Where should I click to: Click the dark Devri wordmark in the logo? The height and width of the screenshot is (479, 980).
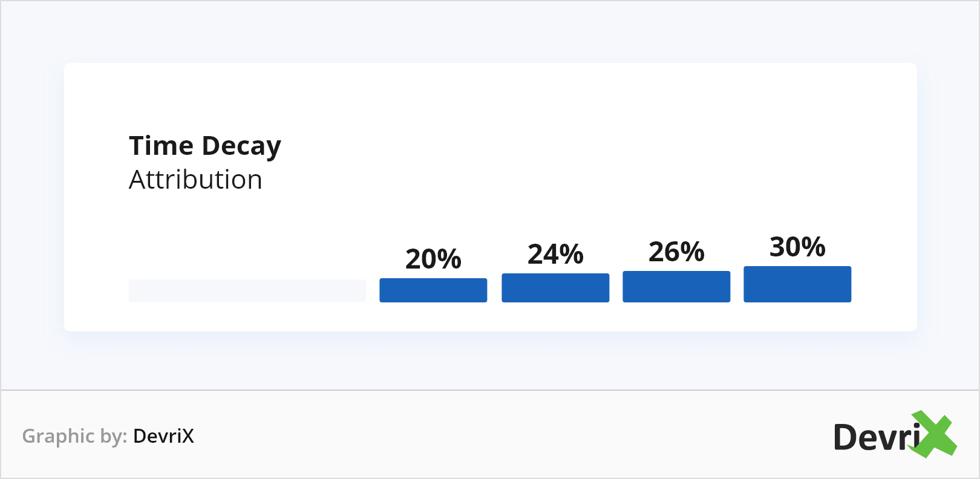coord(876,437)
